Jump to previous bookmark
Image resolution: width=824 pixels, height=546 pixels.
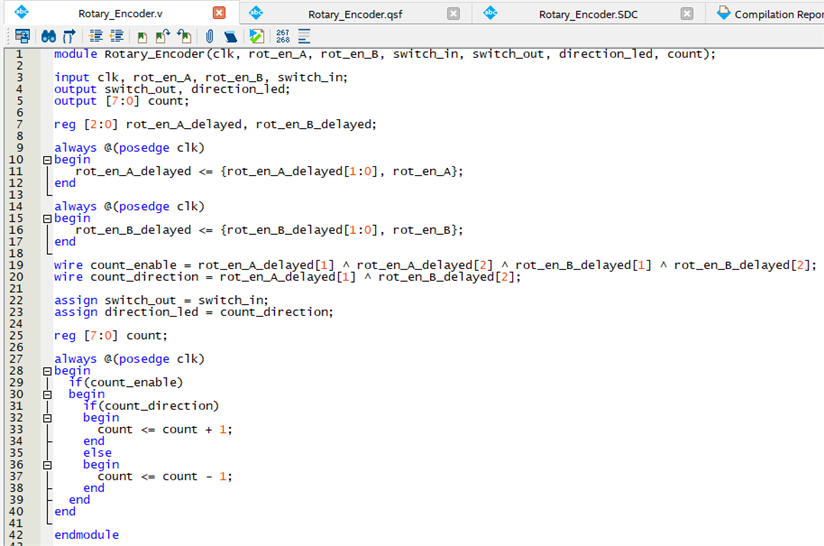184,36
